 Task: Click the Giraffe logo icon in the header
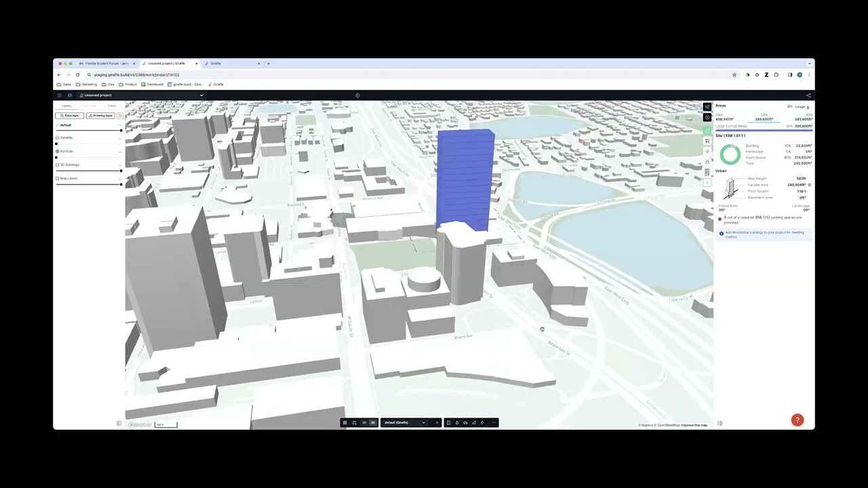70,95
